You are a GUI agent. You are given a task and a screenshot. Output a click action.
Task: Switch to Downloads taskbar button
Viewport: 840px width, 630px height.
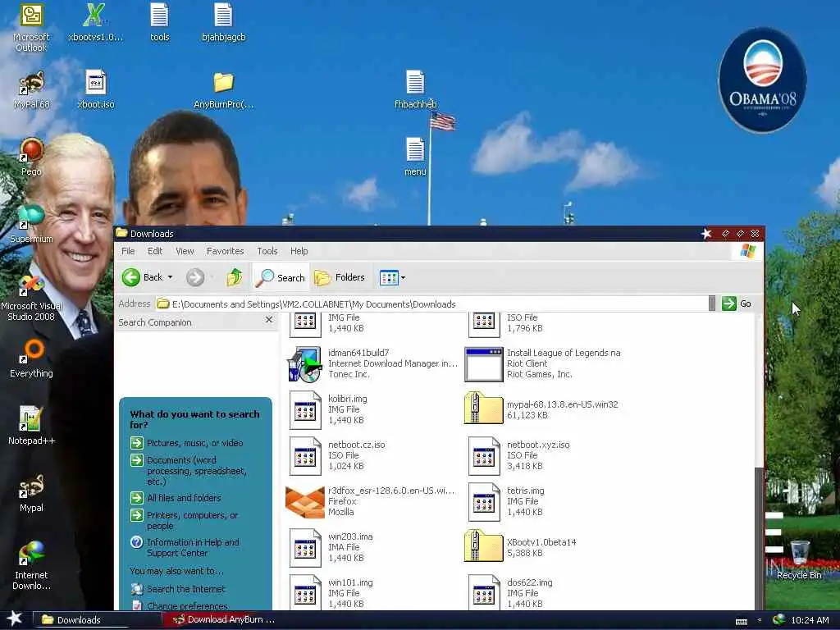(98, 620)
